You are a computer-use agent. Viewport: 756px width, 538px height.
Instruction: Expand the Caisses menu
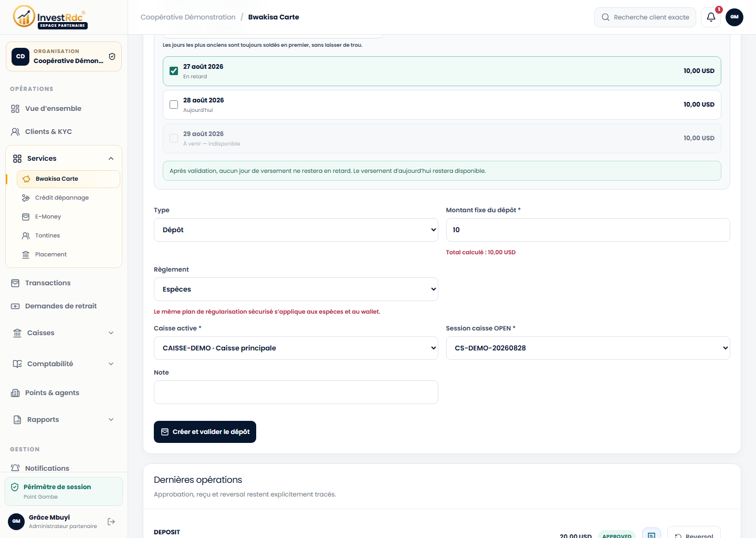pos(64,333)
